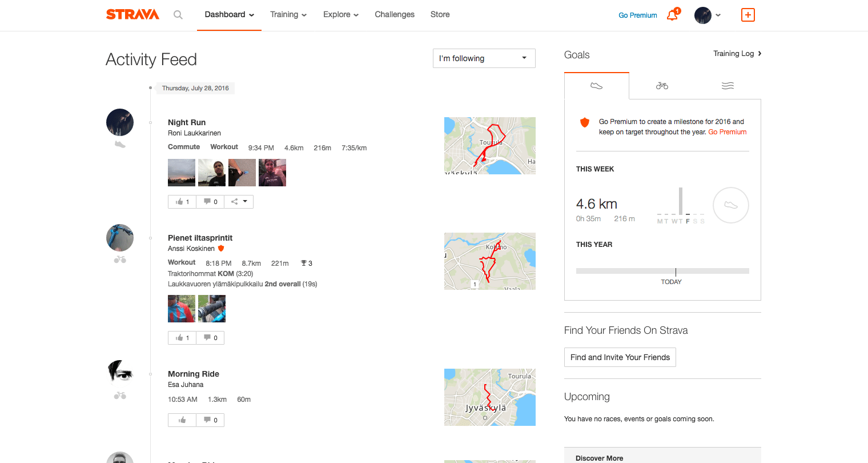The height and width of the screenshot is (463, 868).
Task: Open second Pienet iltasprintit photo
Action: [x=212, y=309]
